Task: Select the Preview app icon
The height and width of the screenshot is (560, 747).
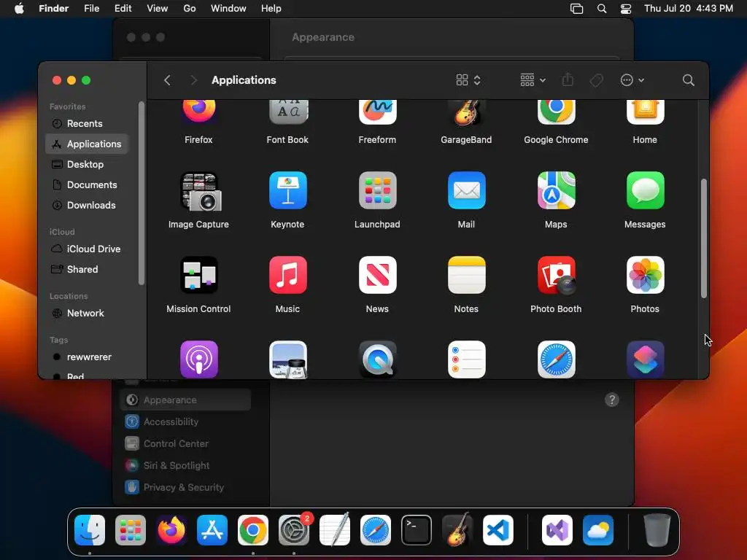Action: pos(287,359)
